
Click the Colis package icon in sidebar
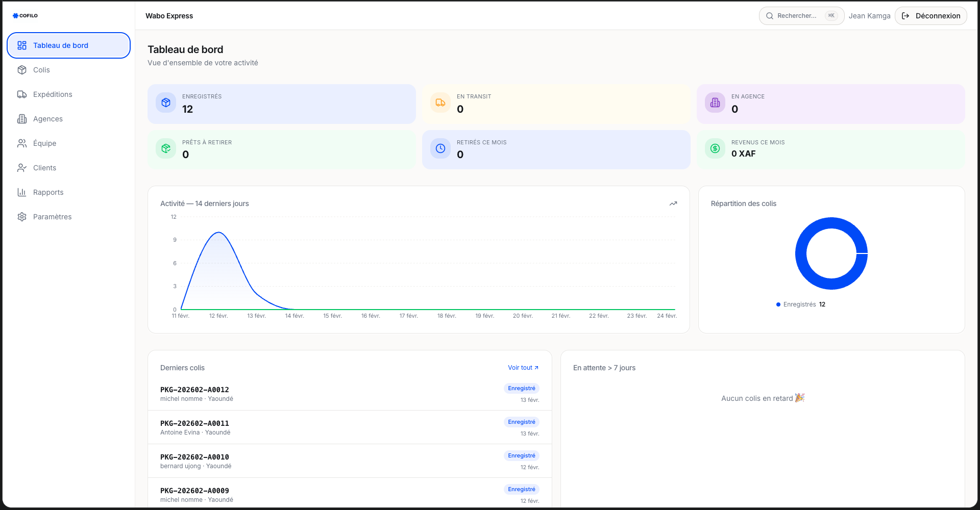(x=22, y=70)
